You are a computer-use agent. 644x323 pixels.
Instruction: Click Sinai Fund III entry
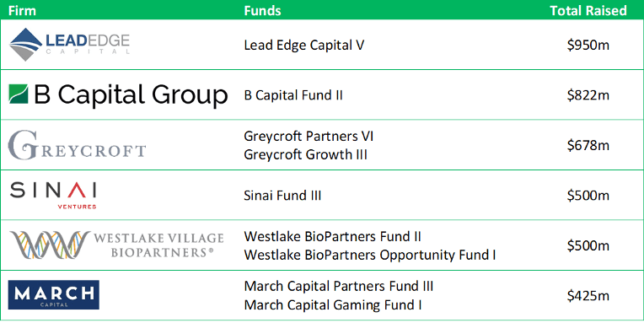(x=282, y=195)
